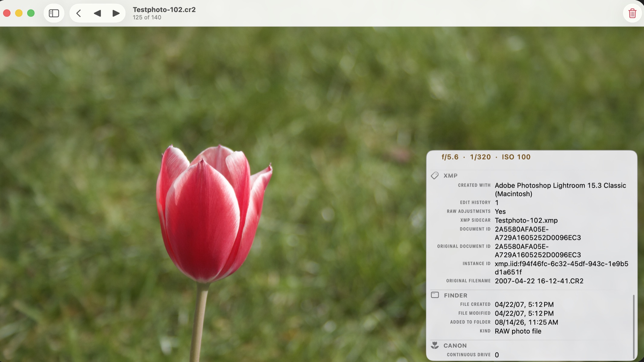Go back with the chevron arrow
Screen dimensions: 644x362
point(79,13)
